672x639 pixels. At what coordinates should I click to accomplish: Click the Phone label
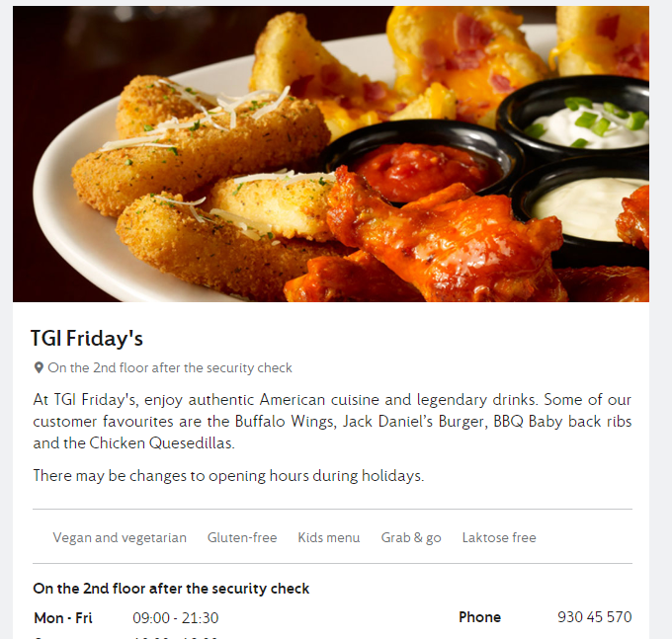coord(479,617)
